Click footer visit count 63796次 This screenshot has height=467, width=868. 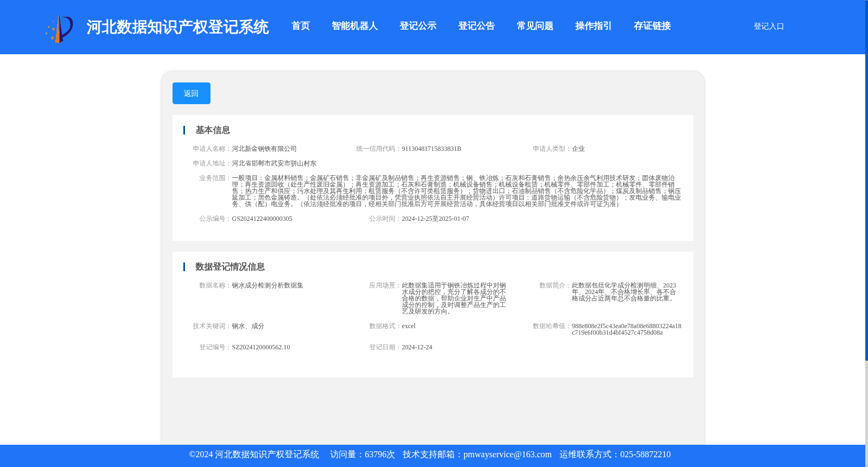pos(380,455)
